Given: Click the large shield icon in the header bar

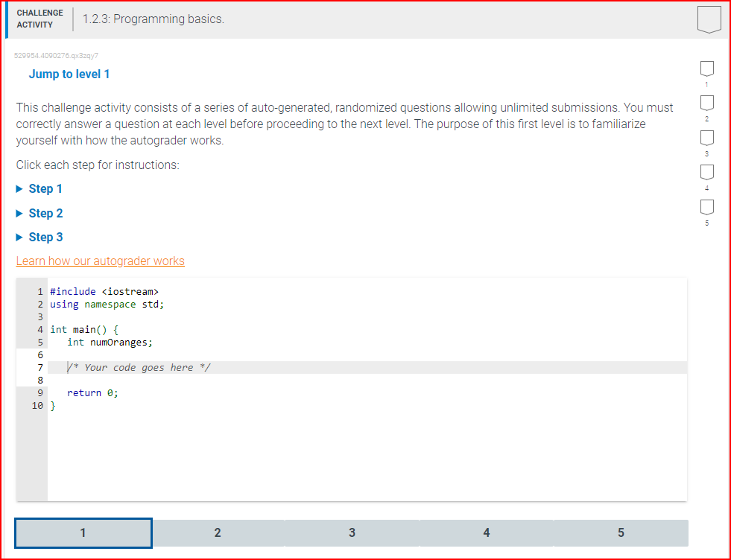Looking at the screenshot, I should tap(708, 20).
